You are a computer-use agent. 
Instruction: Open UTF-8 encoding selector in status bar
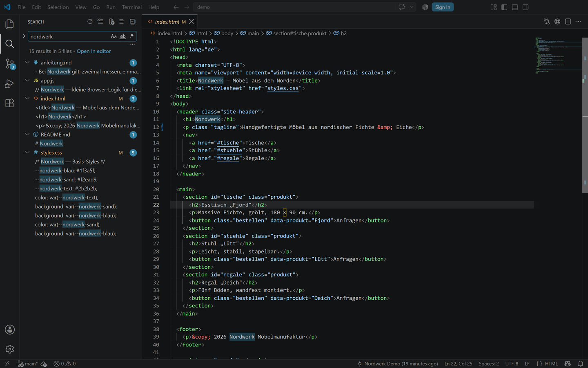(x=512, y=364)
